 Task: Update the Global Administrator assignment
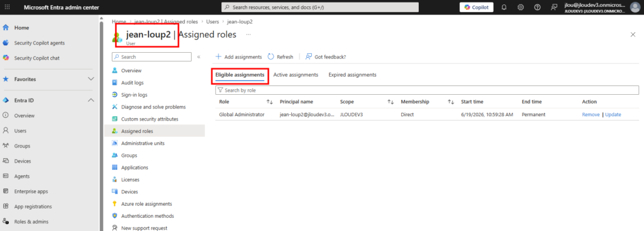613,115
